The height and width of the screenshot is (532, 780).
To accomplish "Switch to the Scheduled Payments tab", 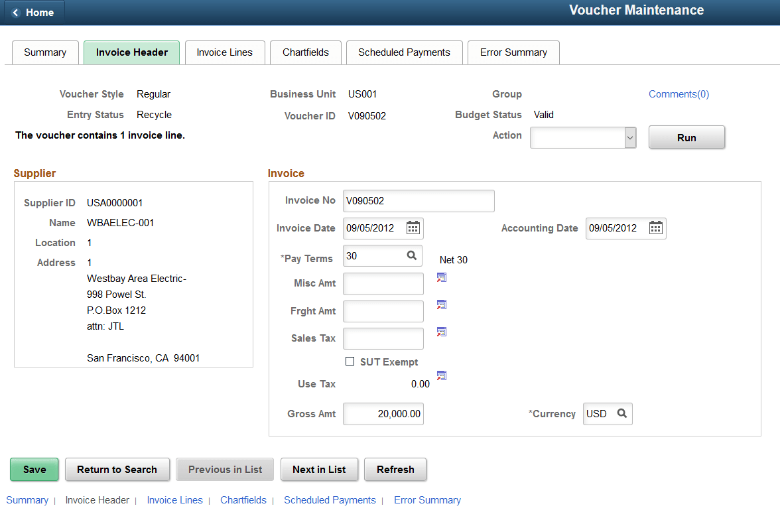I will pos(404,52).
